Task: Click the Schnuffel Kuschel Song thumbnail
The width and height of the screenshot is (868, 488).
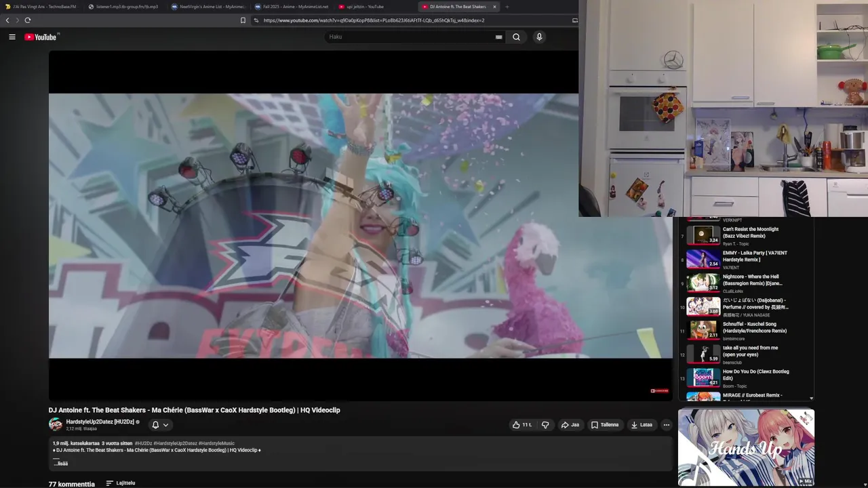Action: (703, 330)
